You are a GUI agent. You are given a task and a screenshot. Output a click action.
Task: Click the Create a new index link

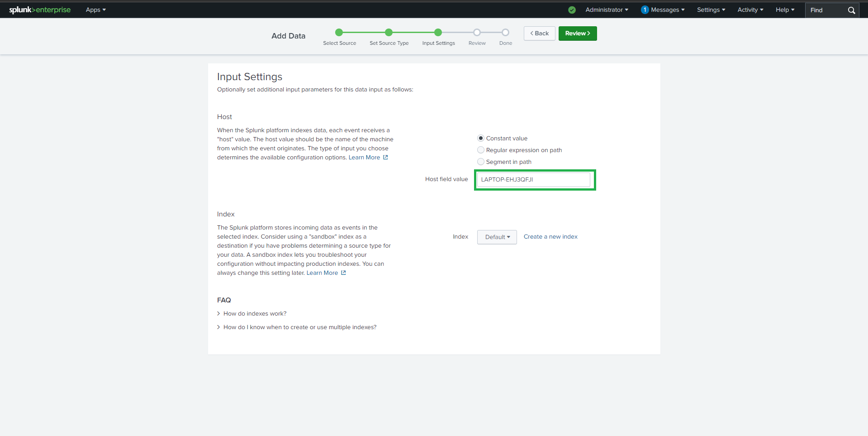(550, 237)
